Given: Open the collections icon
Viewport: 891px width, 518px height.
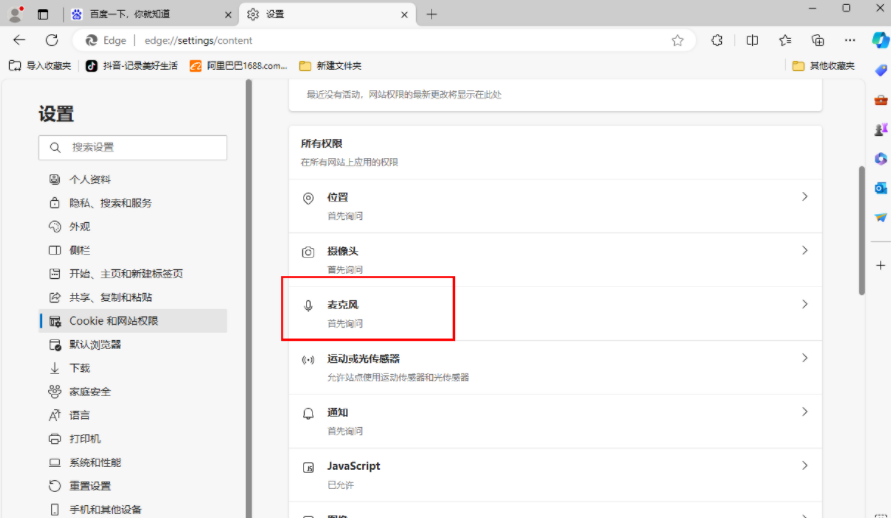Looking at the screenshot, I should click(818, 40).
